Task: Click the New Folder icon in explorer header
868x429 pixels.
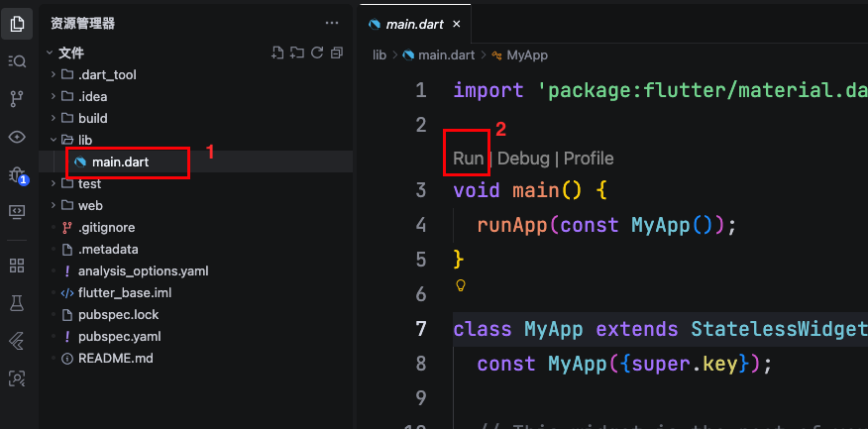Action: point(297,53)
